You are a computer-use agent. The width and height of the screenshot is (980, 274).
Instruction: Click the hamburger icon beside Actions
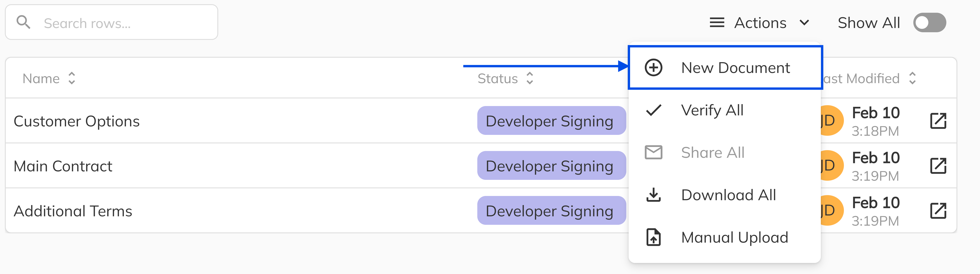pyautogui.click(x=717, y=22)
